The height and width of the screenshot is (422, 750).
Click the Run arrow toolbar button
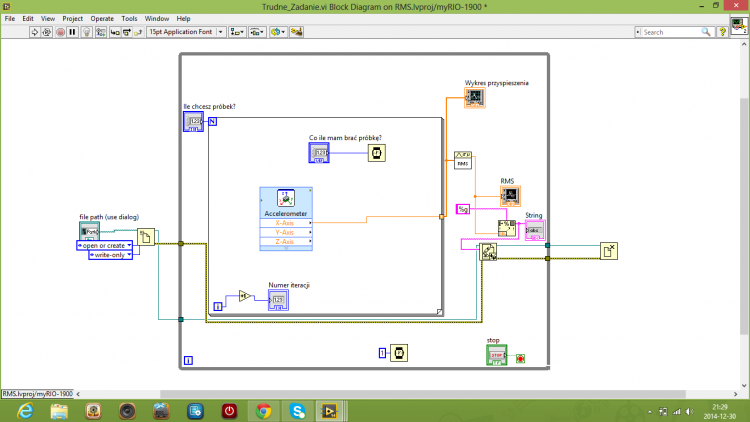[x=34, y=32]
